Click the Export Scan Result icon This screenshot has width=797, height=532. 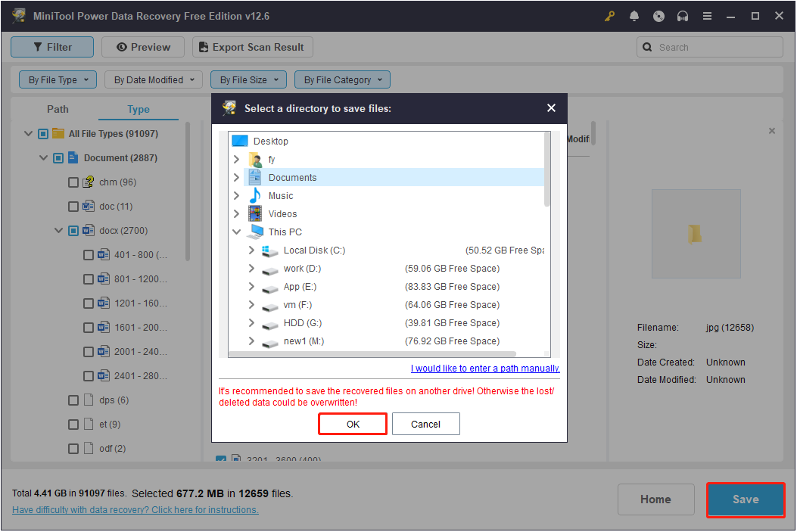tap(203, 47)
